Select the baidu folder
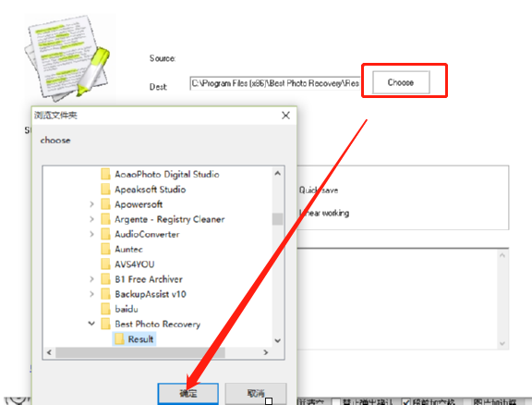 tap(119, 309)
